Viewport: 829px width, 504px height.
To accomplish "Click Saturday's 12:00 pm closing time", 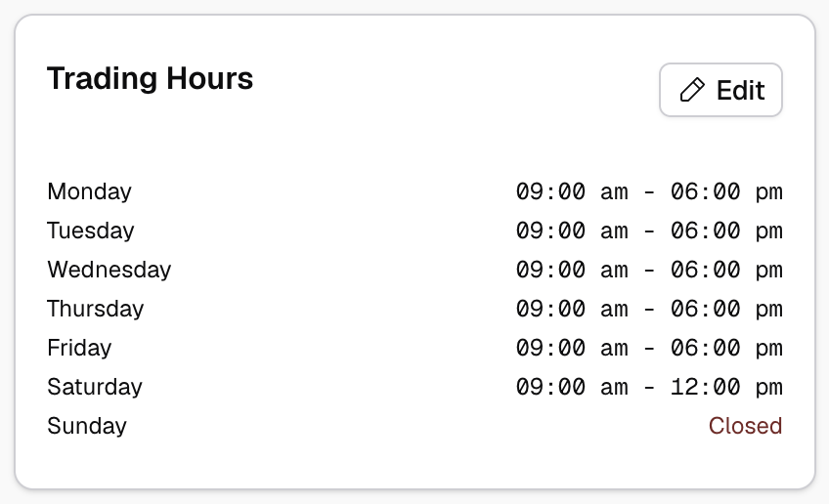I will click(726, 387).
